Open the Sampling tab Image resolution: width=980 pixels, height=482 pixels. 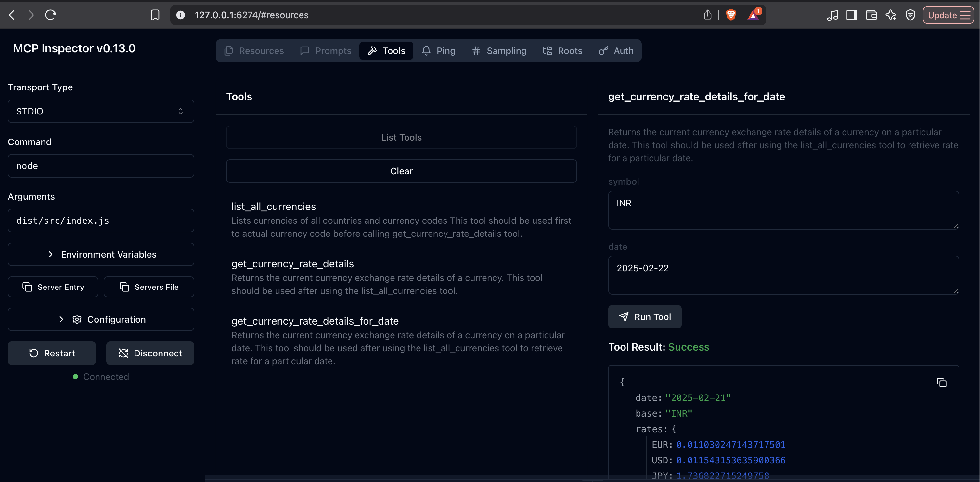point(499,51)
